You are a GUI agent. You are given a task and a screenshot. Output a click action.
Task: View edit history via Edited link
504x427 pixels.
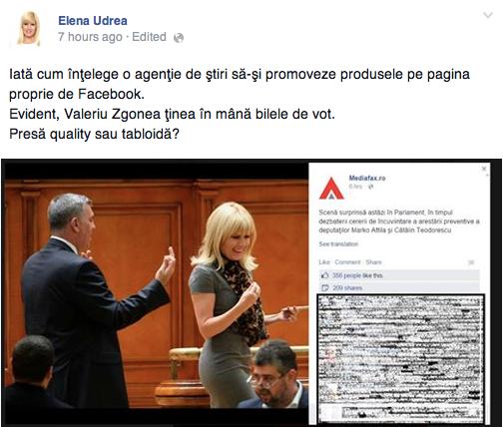pyautogui.click(x=149, y=37)
